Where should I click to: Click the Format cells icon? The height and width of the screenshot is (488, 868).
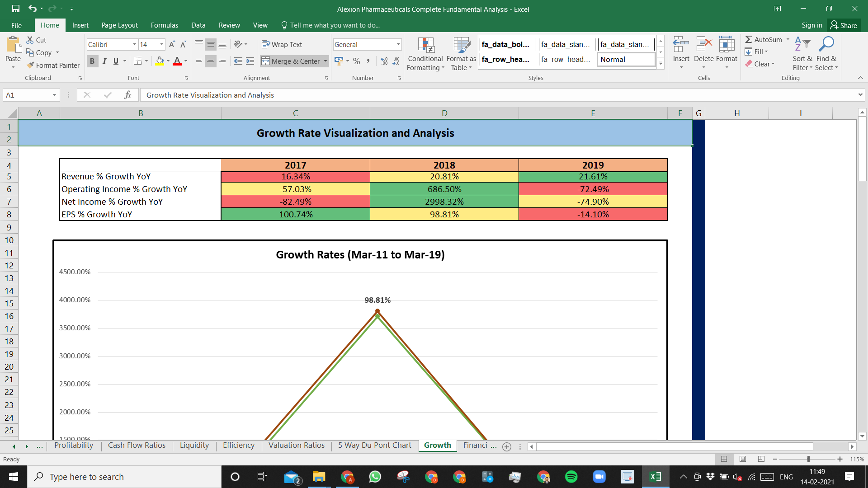click(726, 44)
